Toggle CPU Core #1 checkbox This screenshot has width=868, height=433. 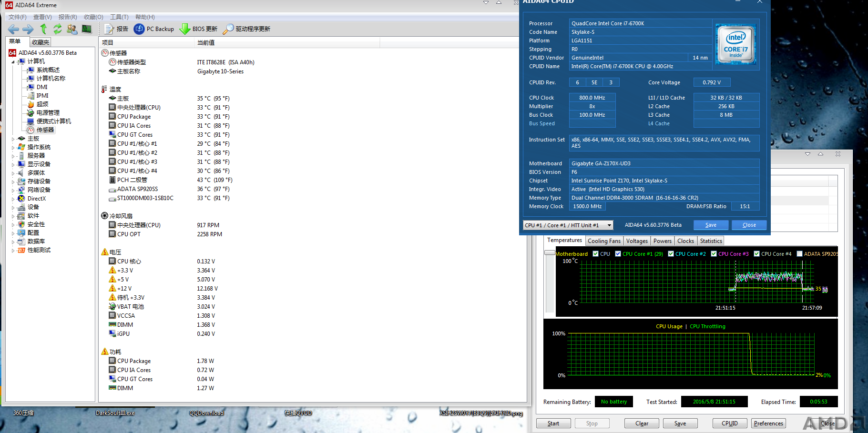(618, 254)
